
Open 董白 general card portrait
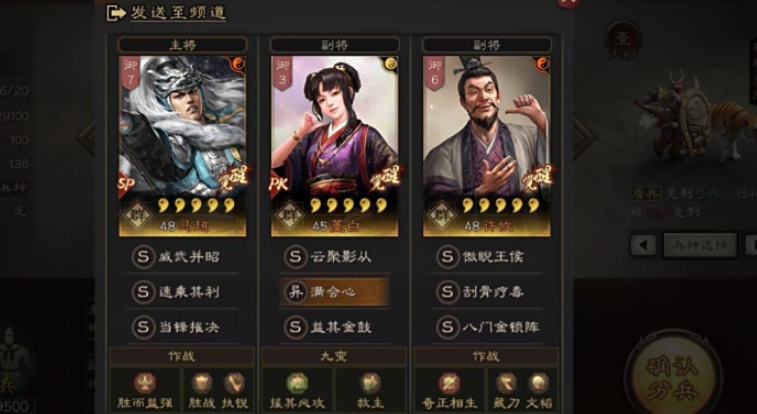click(x=335, y=146)
